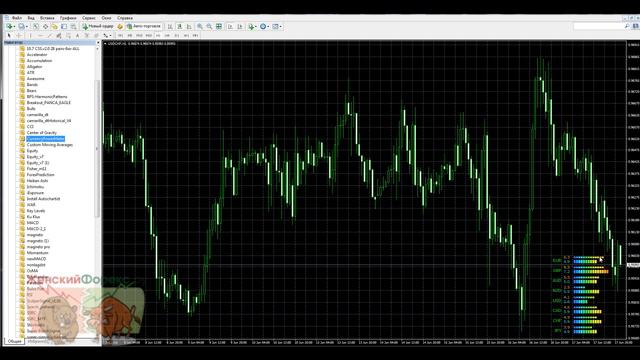Select the text label tool
Screen dimensions: 640x360
click(x=87, y=36)
